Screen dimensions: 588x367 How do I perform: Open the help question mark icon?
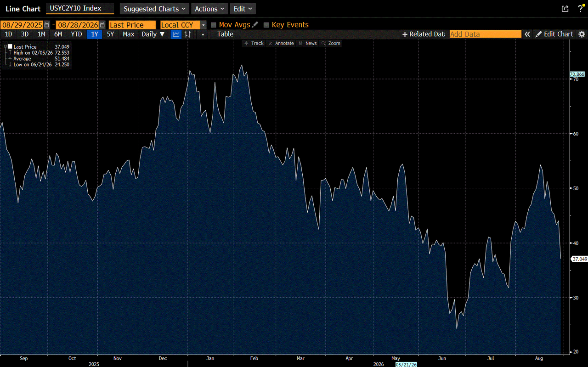click(580, 9)
